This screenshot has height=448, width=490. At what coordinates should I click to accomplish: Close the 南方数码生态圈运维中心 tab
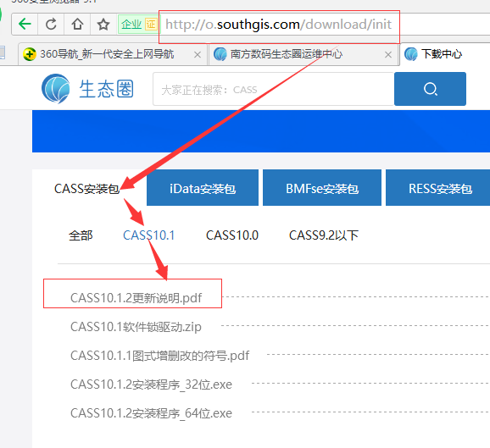coord(388,55)
